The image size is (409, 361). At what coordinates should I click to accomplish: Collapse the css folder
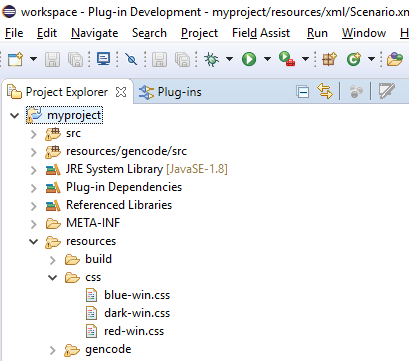click(x=53, y=278)
